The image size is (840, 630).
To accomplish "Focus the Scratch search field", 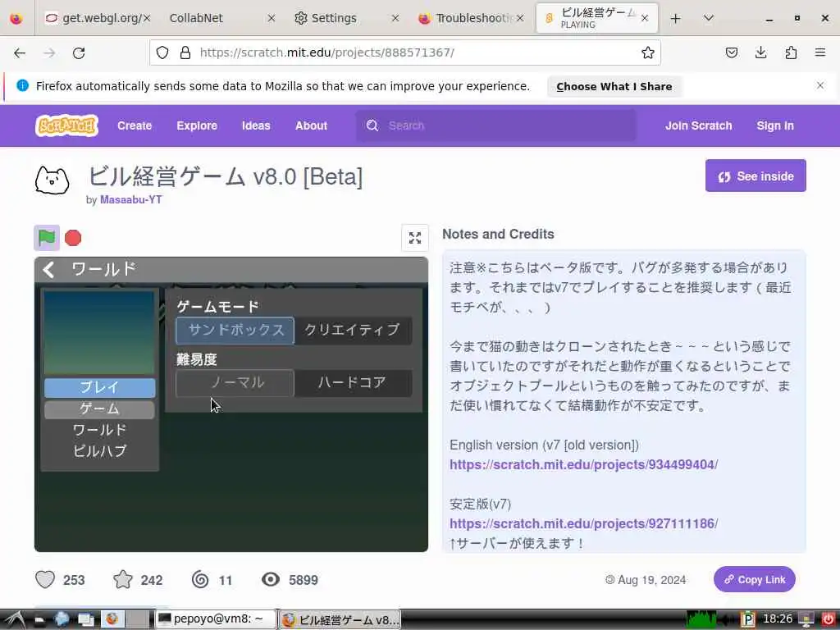I will 496,126.
